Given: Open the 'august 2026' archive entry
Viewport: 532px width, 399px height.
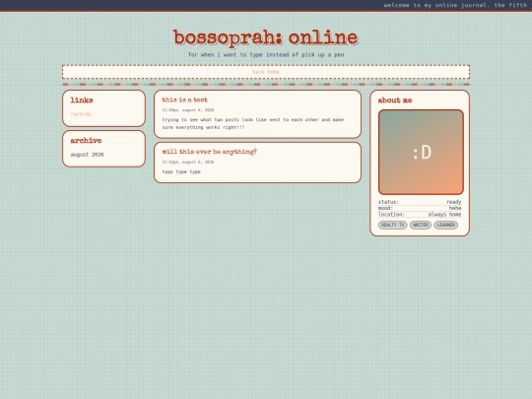Looking at the screenshot, I should [x=87, y=155].
